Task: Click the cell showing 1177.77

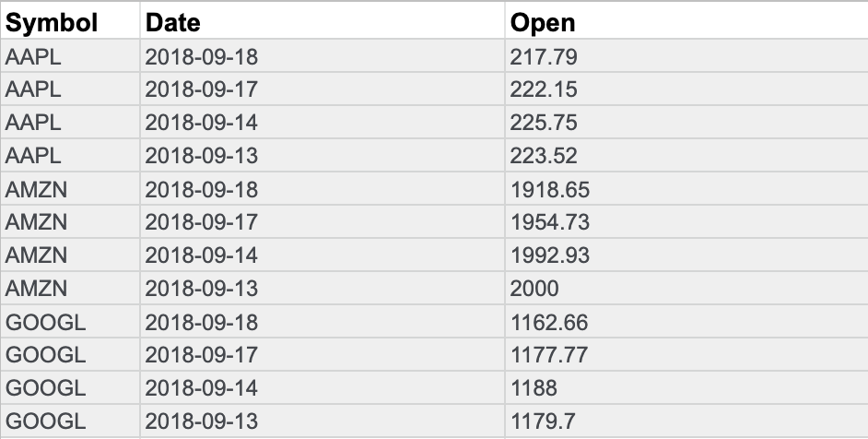Action: (x=549, y=355)
